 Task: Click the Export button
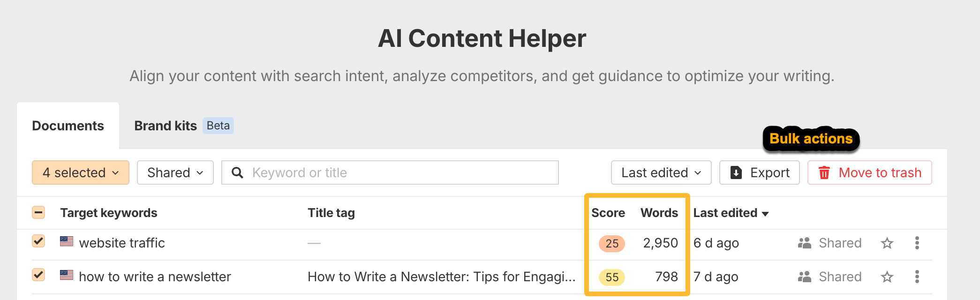pos(759,172)
